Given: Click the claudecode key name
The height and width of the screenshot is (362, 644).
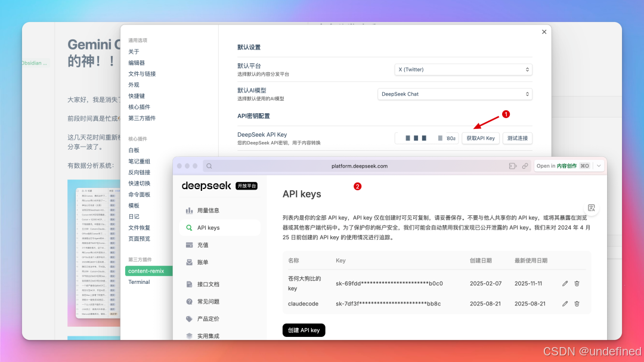Looking at the screenshot, I should 303,304.
